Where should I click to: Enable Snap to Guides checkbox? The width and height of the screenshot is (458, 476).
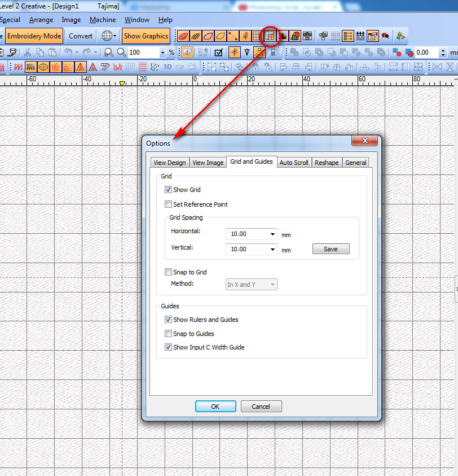tap(168, 333)
